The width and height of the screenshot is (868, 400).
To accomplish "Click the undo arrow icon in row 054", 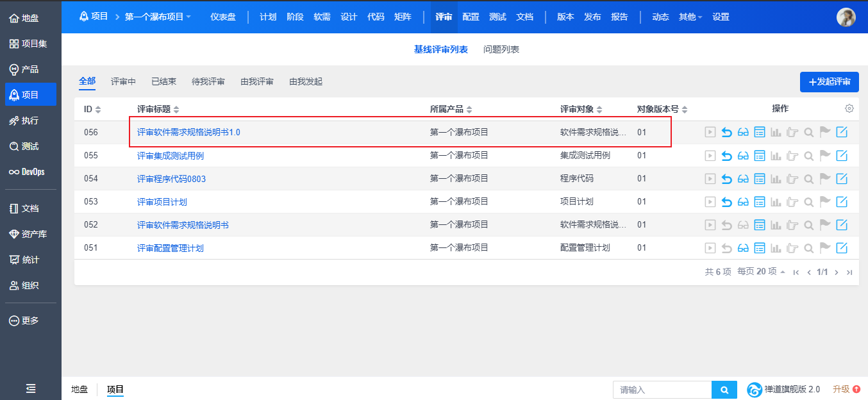I will 726,179.
